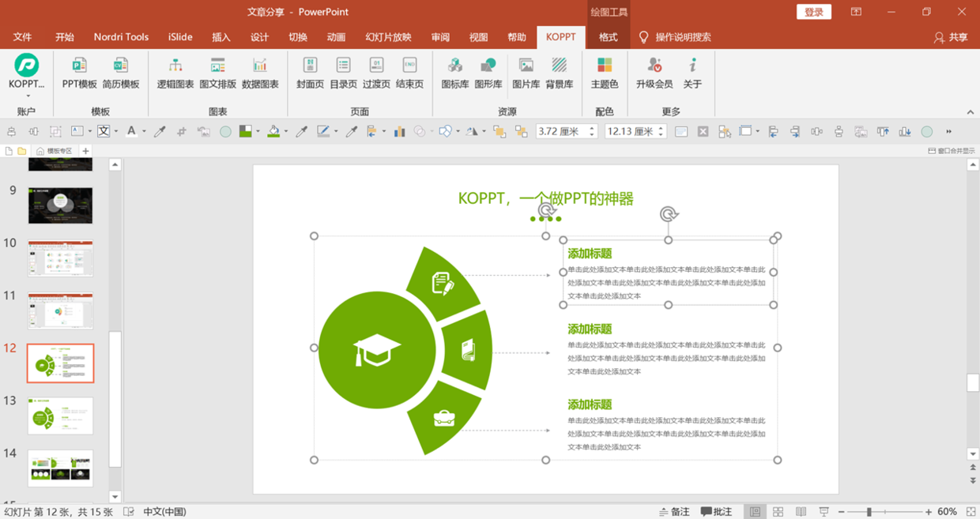Open the ribbon display options icon
Screen dimensions: 980x519
(856, 12)
